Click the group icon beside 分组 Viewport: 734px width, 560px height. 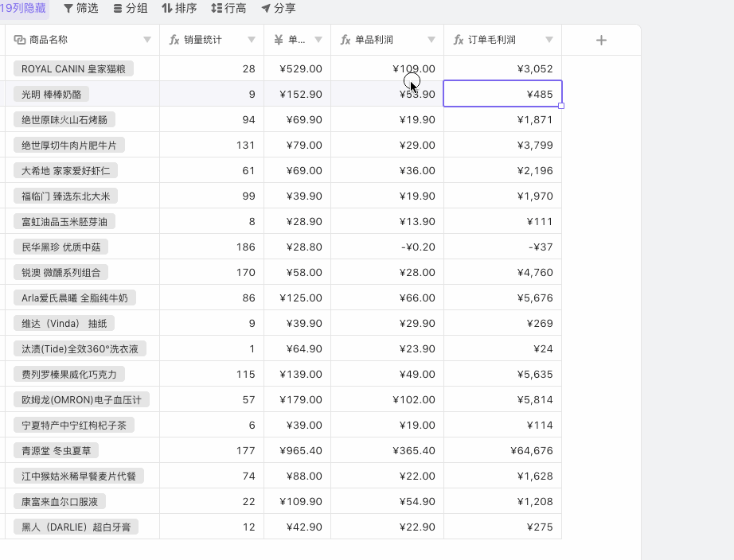[x=118, y=9]
